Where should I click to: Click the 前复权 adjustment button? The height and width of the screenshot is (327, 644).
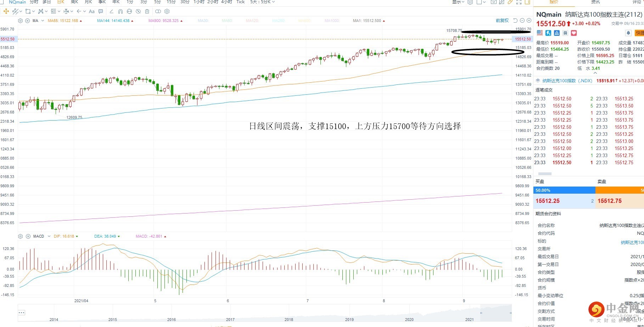(502, 21)
